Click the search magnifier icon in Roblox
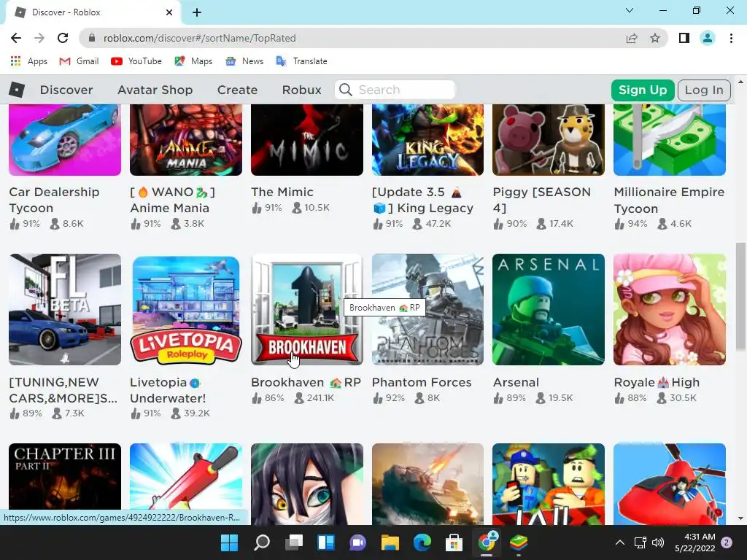Screen dimensions: 747x560 point(345,90)
